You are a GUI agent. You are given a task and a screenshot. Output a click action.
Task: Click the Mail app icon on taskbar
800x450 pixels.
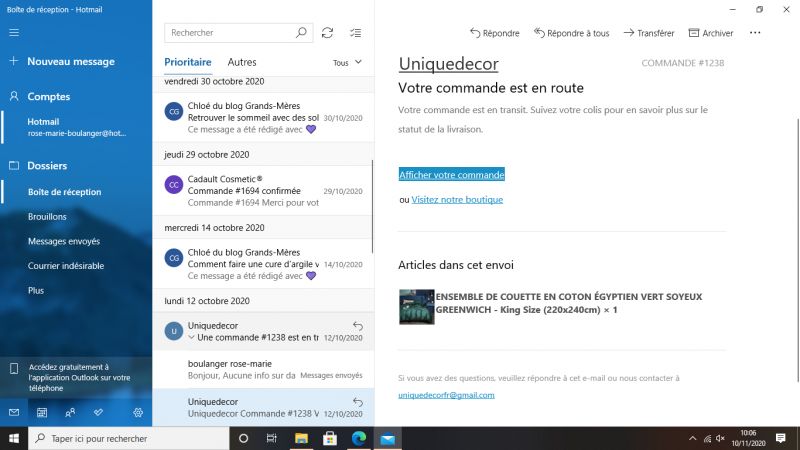388,438
